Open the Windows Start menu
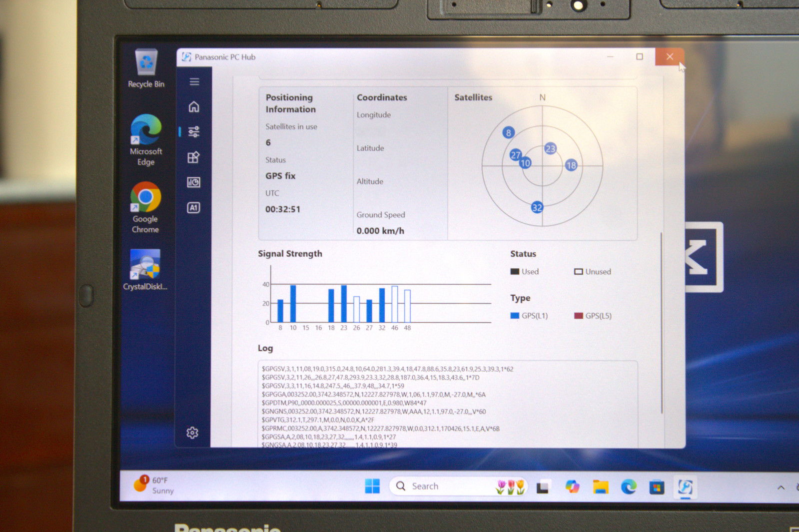The width and height of the screenshot is (799, 532). 372,486
